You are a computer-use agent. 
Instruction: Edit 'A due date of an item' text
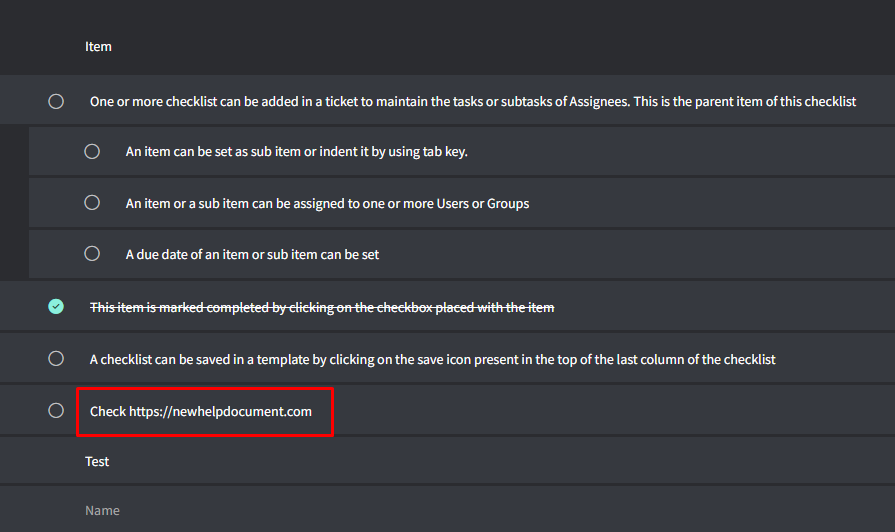(x=252, y=255)
